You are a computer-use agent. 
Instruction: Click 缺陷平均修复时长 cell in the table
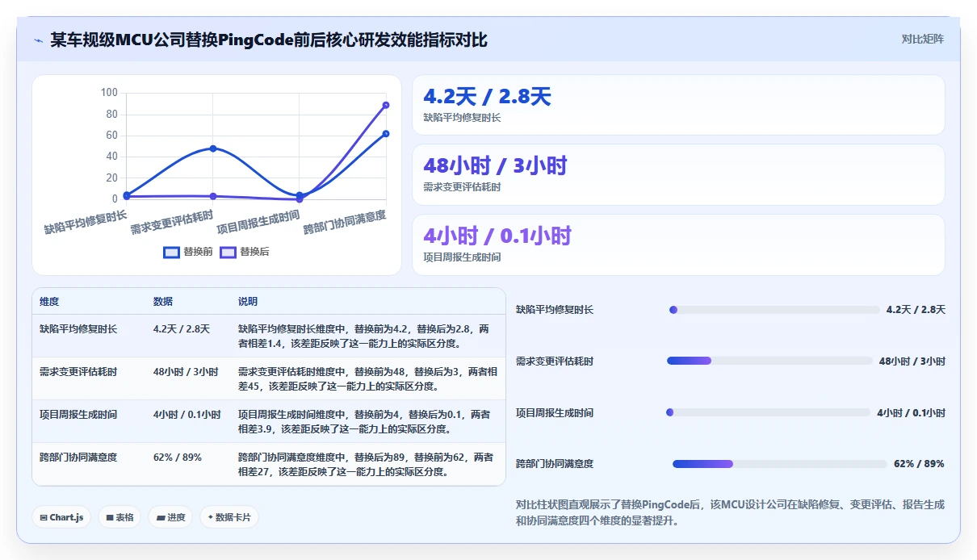[78, 329]
